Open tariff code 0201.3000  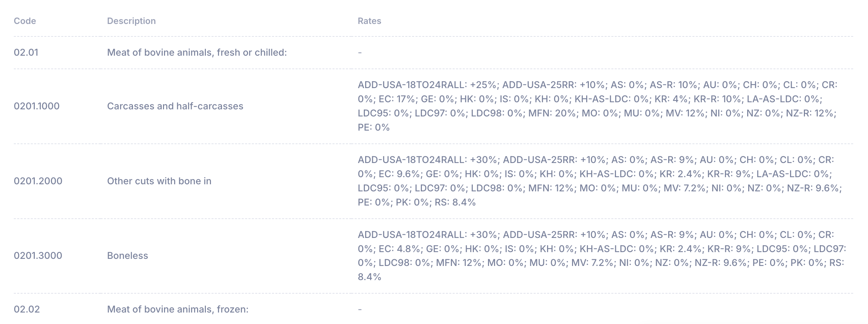(38, 255)
